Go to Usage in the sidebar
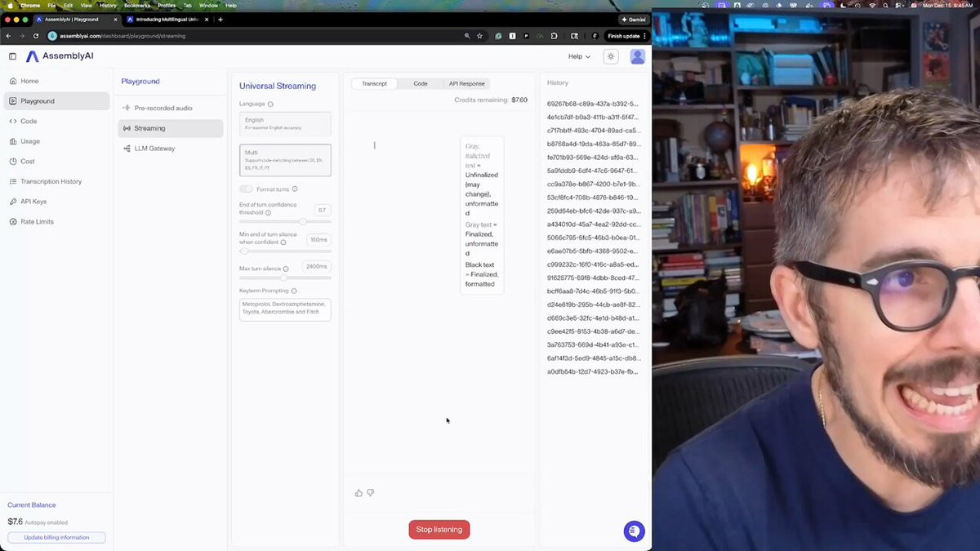Image resolution: width=980 pixels, height=551 pixels. (56, 141)
